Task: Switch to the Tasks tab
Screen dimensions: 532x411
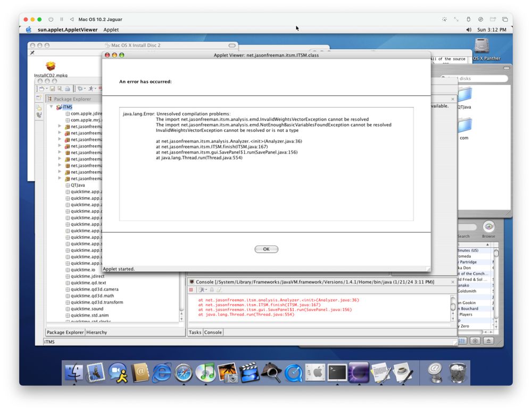Action: pos(195,332)
